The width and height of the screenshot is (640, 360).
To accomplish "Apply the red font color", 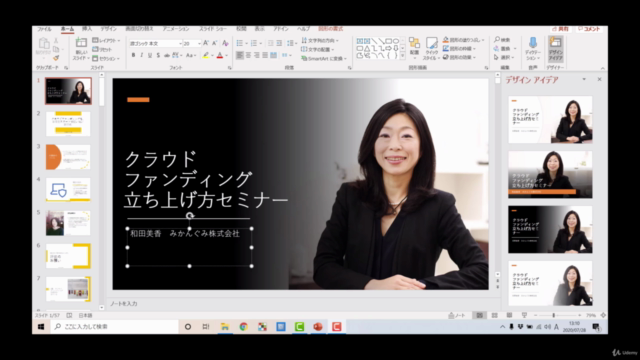I will [220, 55].
